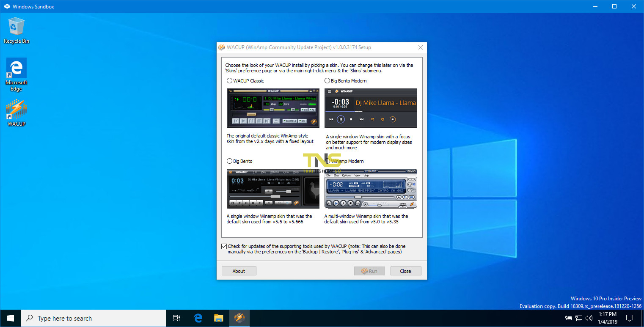Click the WACUP taskbar button
644x327 pixels.
tap(239, 318)
